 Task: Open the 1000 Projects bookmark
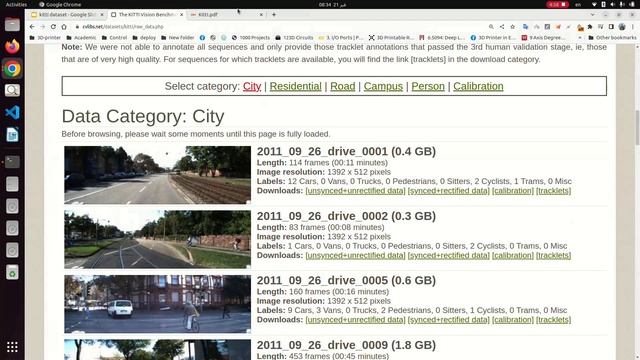coord(251,38)
